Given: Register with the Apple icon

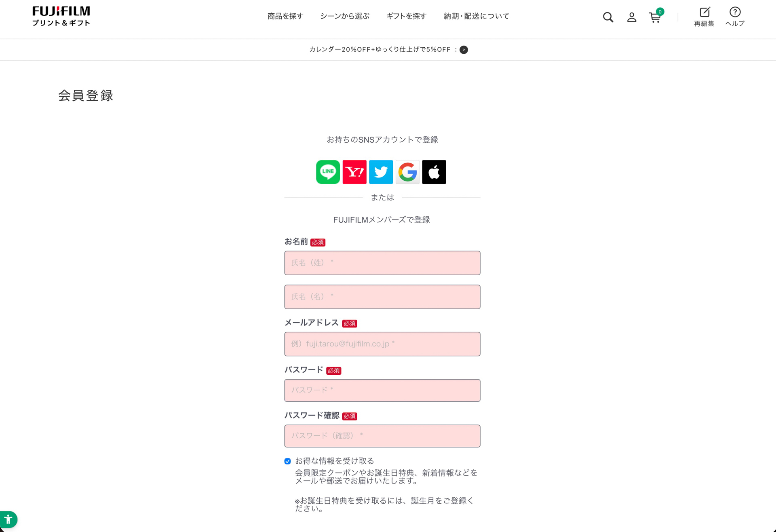Looking at the screenshot, I should (x=434, y=172).
